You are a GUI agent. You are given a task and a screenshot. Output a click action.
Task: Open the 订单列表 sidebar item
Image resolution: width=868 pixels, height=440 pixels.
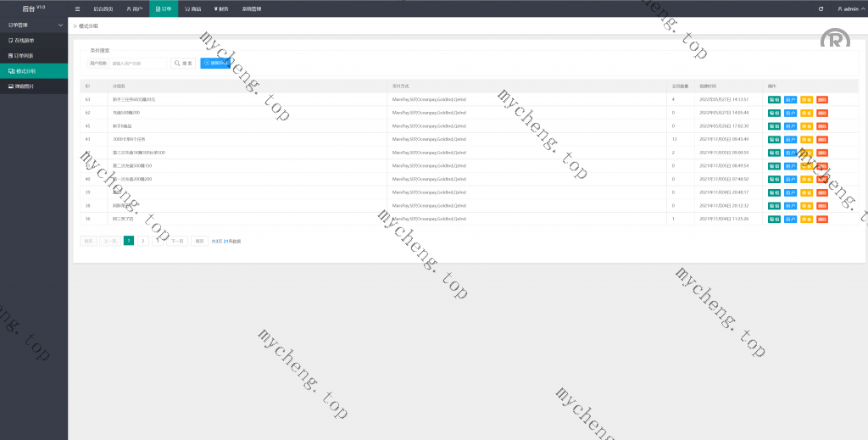(25, 55)
